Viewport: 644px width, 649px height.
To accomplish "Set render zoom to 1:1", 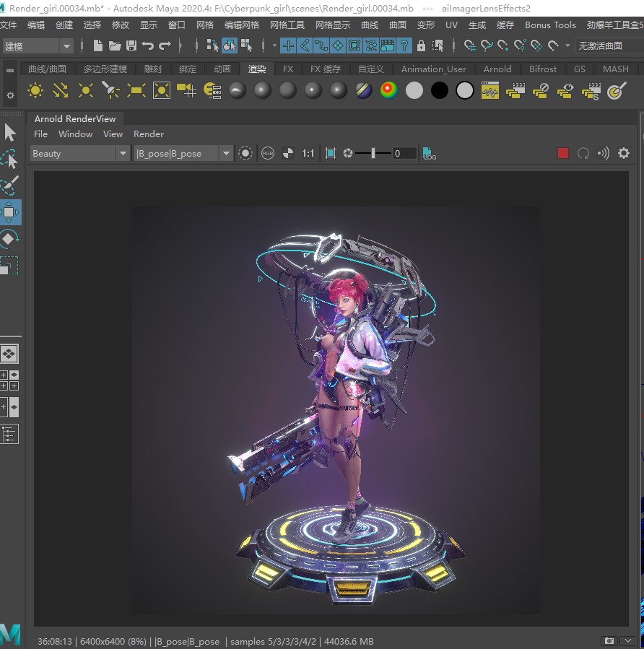I will click(x=308, y=154).
